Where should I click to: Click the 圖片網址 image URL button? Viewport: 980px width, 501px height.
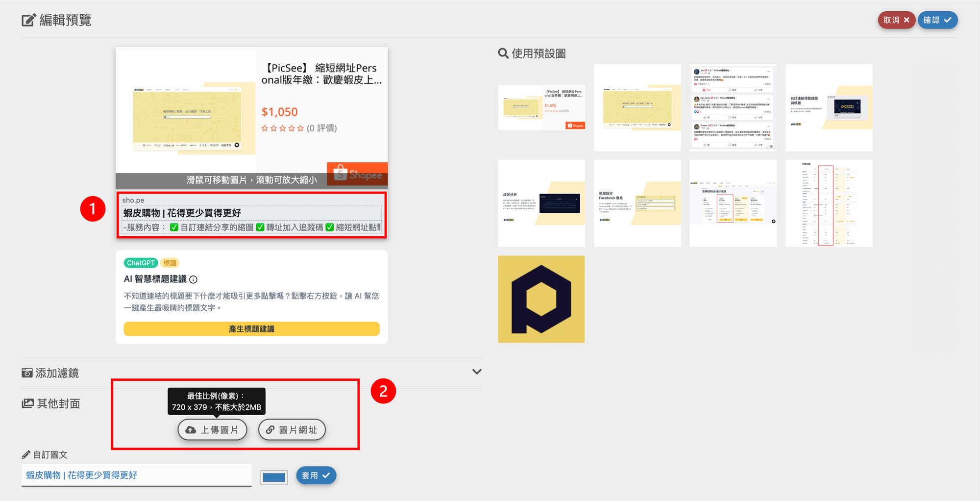[x=292, y=430]
